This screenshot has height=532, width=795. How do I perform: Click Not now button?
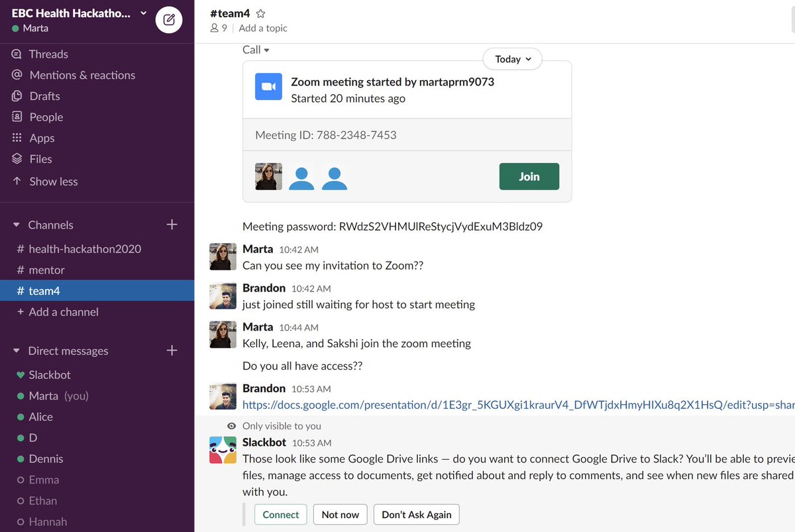point(341,515)
